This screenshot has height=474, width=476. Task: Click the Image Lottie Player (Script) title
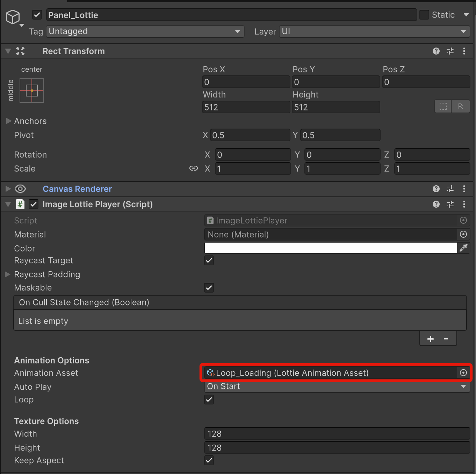pyautogui.click(x=98, y=204)
